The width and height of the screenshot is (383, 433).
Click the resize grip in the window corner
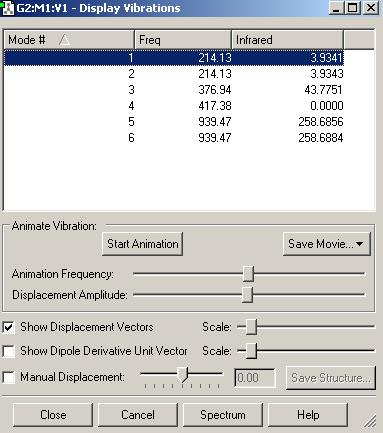(x=370, y=421)
